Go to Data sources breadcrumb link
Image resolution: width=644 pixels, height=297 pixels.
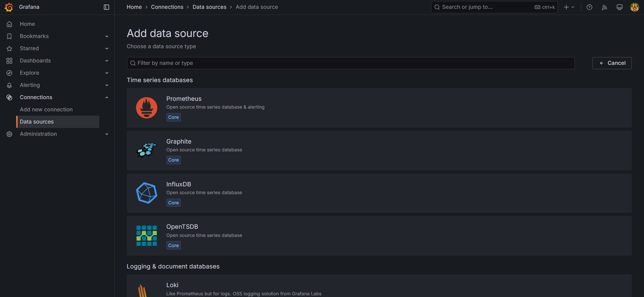pos(210,7)
